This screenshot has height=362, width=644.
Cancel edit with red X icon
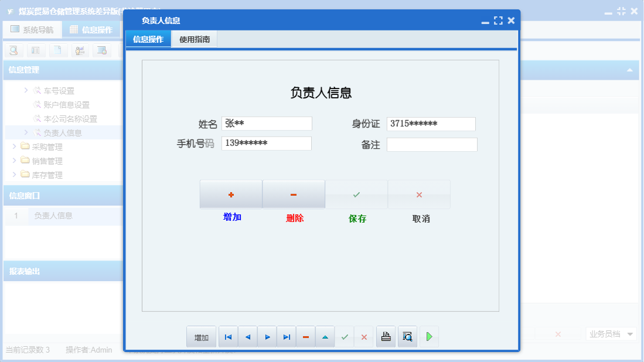point(364,336)
